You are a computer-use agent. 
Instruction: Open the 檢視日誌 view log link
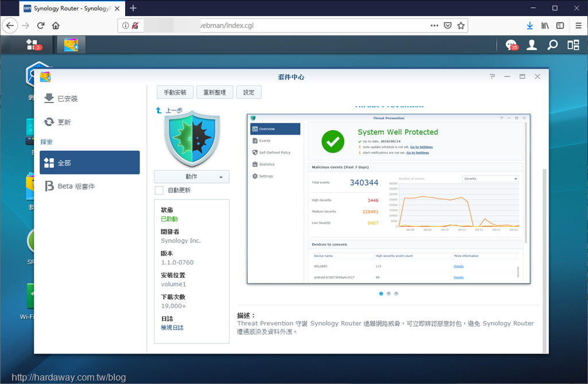click(172, 328)
